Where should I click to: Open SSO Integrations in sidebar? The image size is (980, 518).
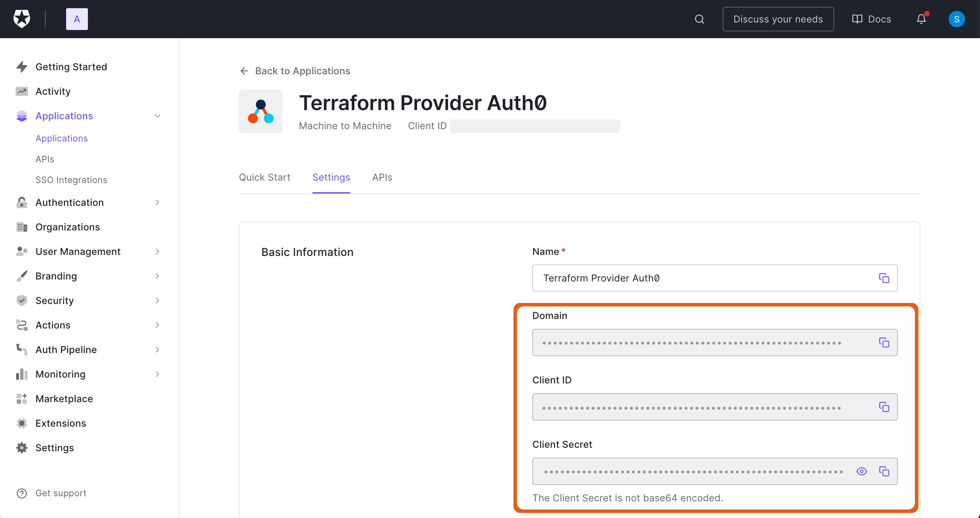tap(72, 180)
